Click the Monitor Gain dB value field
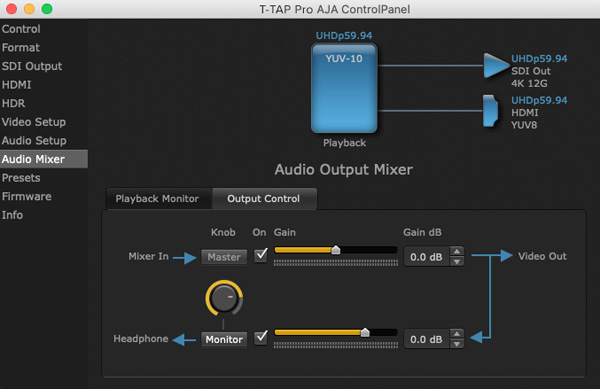This screenshot has height=389, width=600. pyautogui.click(x=426, y=339)
